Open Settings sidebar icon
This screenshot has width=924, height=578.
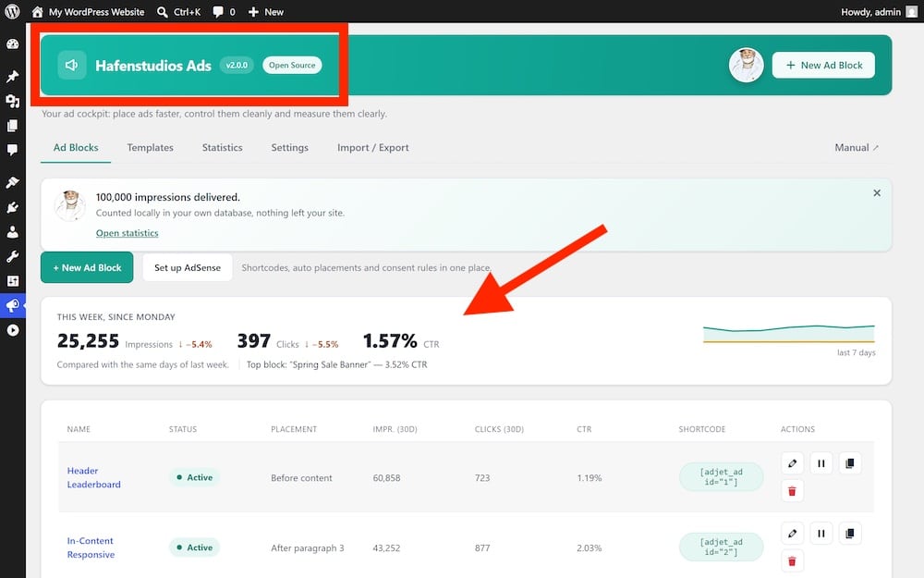pyautogui.click(x=12, y=281)
